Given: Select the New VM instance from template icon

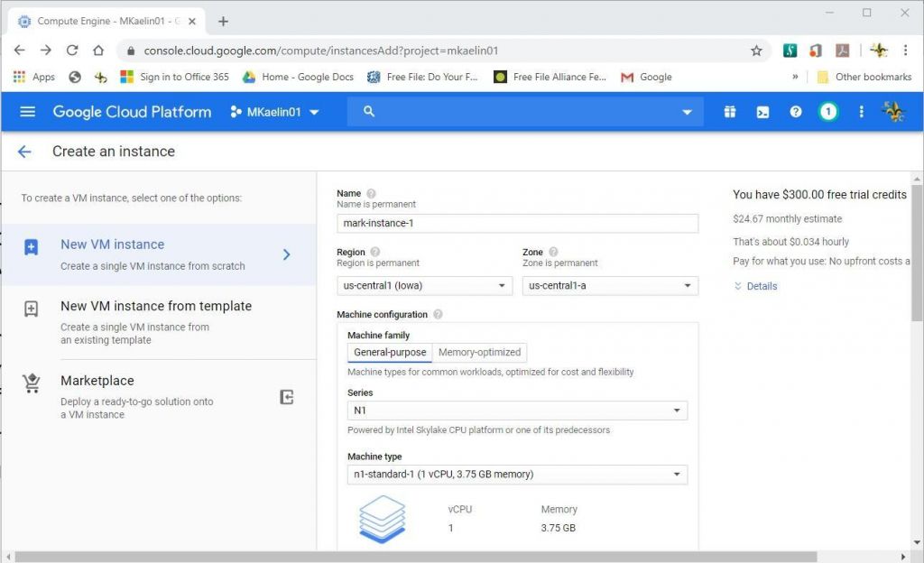Looking at the screenshot, I should [32, 307].
